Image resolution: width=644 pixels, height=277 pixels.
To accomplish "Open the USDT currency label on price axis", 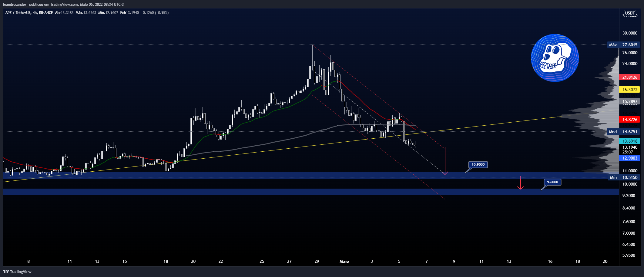I will [630, 13].
